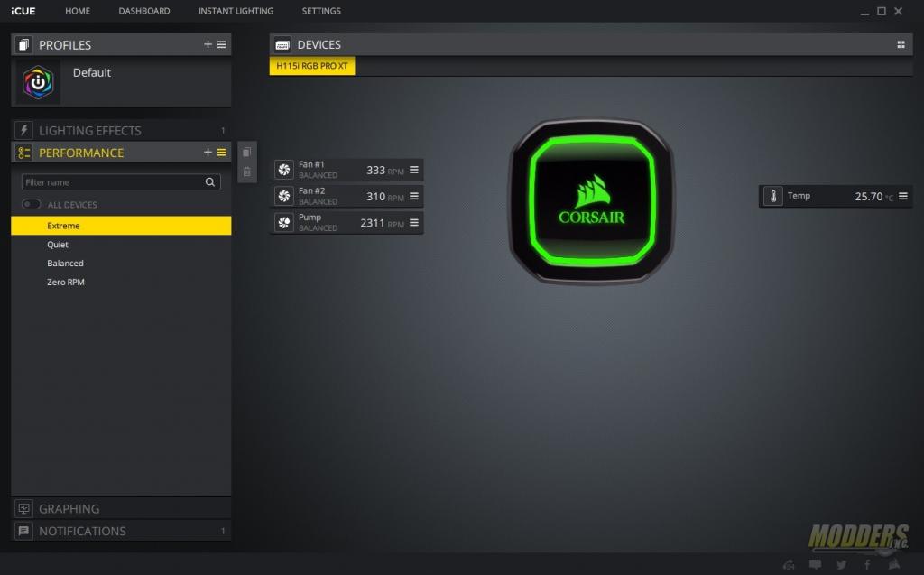
Task: Click the delete preset trash icon
Action: (x=247, y=172)
